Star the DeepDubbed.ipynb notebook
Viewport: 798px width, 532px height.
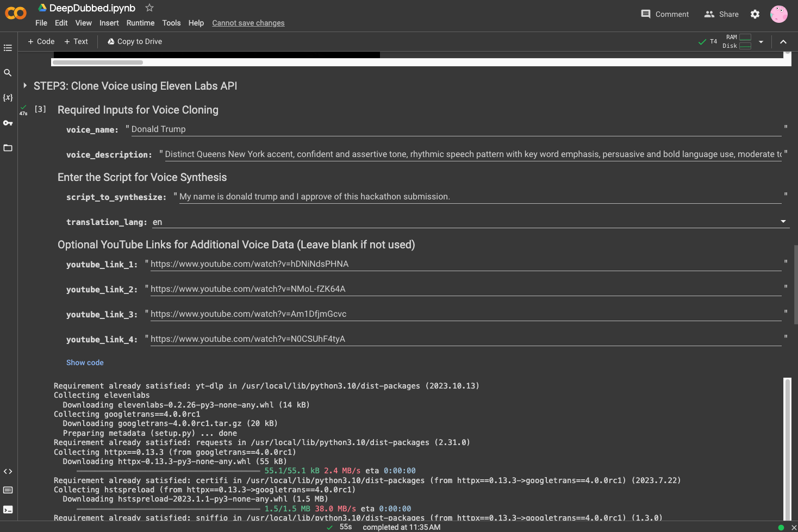(x=149, y=8)
